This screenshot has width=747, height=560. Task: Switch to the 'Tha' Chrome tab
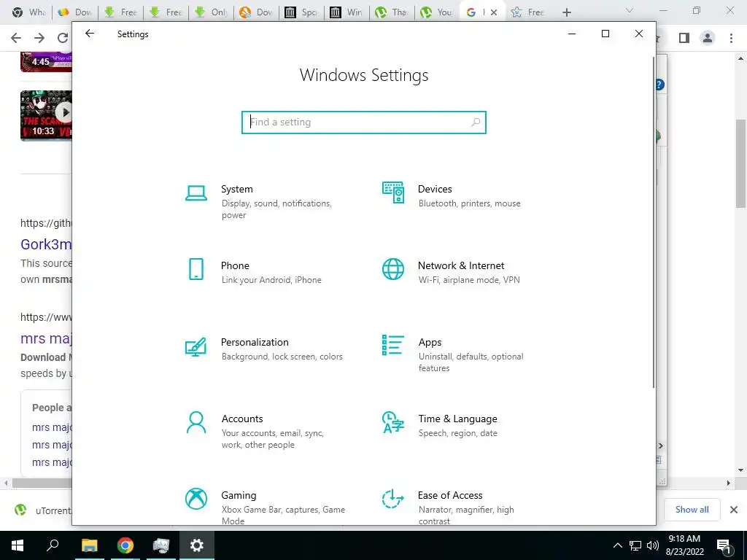click(x=391, y=12)
